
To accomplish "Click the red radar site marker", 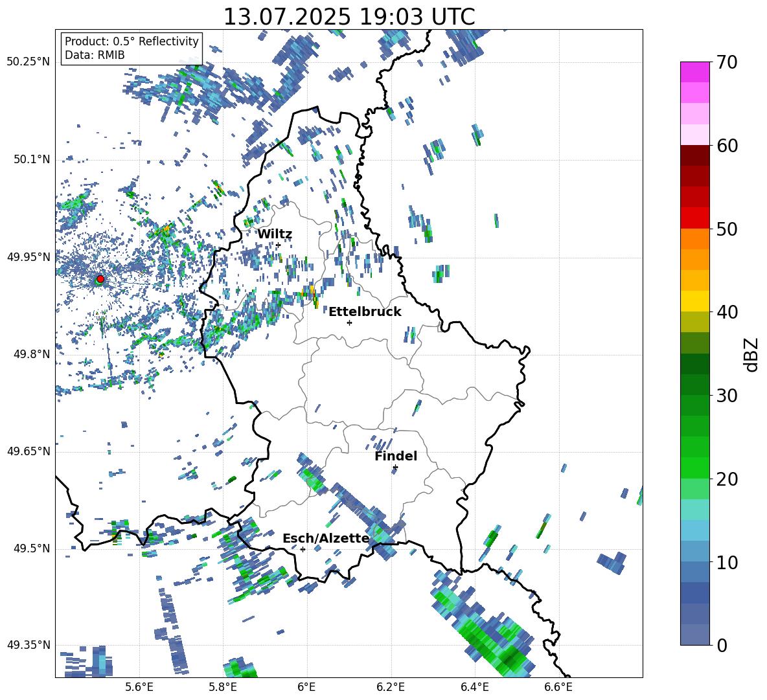I will 100,278.
